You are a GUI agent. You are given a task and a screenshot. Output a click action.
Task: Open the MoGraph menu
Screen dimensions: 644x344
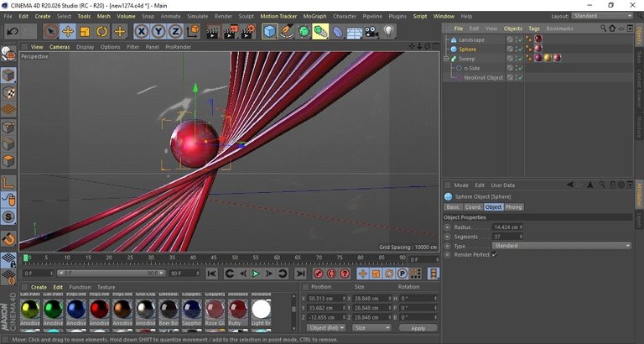pyautogui.click(x=314, y=17)
